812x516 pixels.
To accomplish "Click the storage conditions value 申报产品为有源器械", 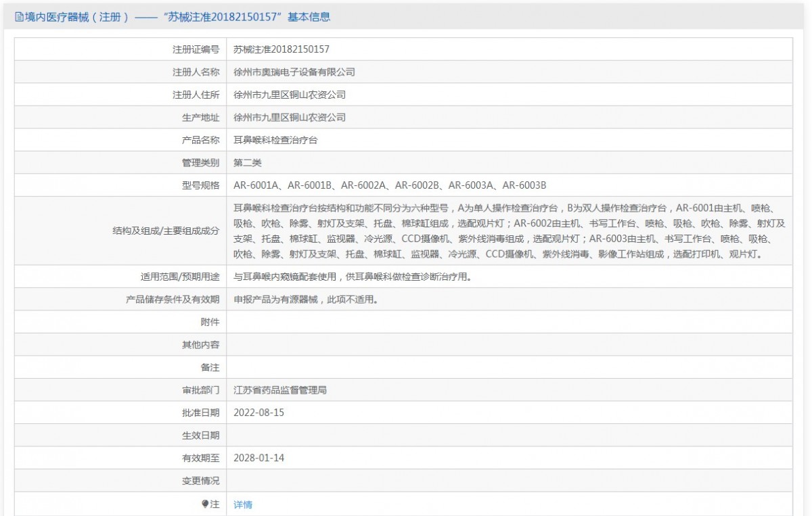I will [305, 299].
